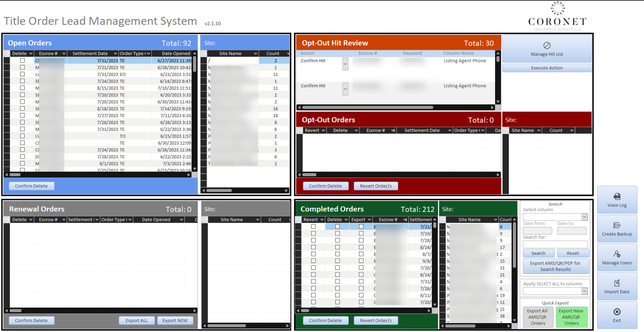Click the Search for text field
This screenshot has height=332, width=644.
pyautogui.click(x=555, y=244)
